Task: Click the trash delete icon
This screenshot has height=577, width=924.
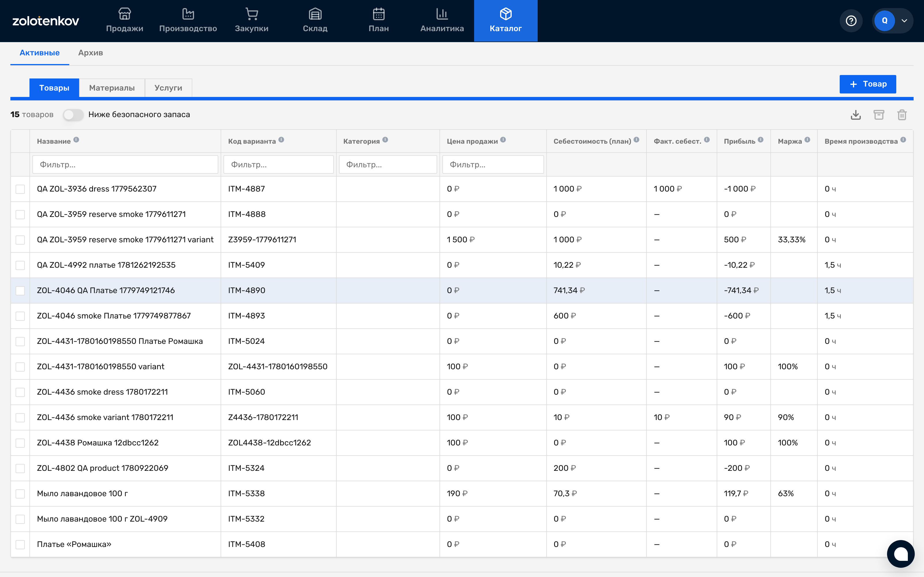Action: coord(902,115)
